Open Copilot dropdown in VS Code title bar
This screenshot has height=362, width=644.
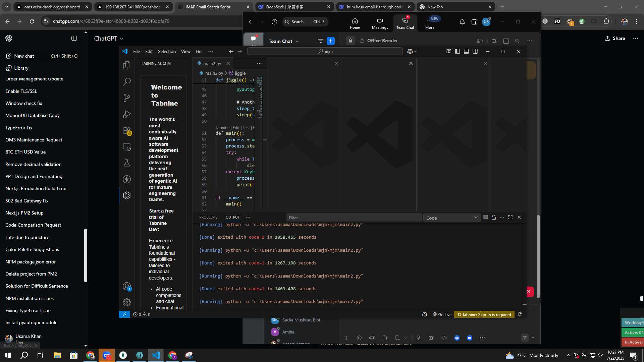[x=412, y=51]
